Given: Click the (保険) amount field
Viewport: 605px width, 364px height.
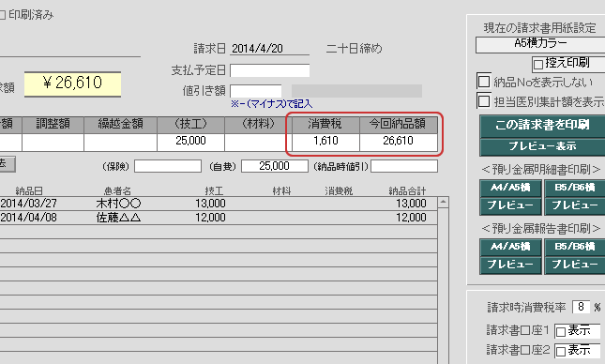Looking at the screenshot, I should (168, 166).
